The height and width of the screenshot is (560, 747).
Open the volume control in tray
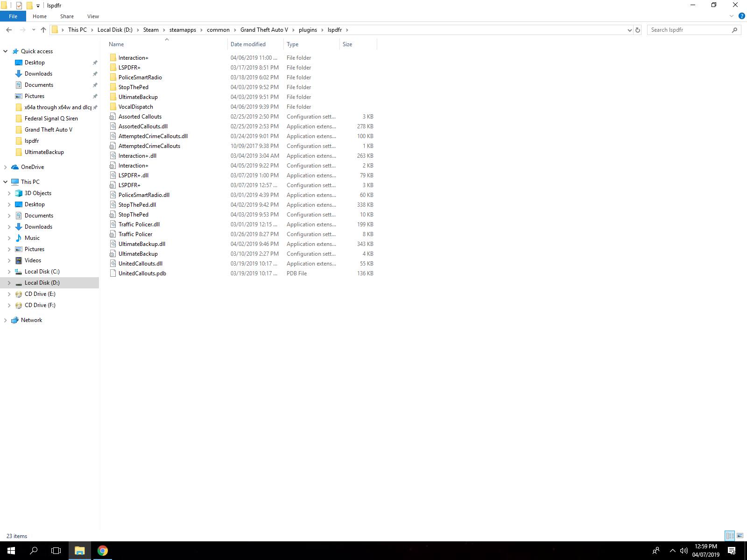click(684, 551)
